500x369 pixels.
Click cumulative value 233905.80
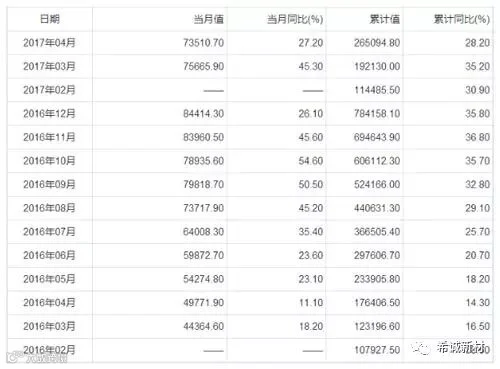[x=377, y=279]
